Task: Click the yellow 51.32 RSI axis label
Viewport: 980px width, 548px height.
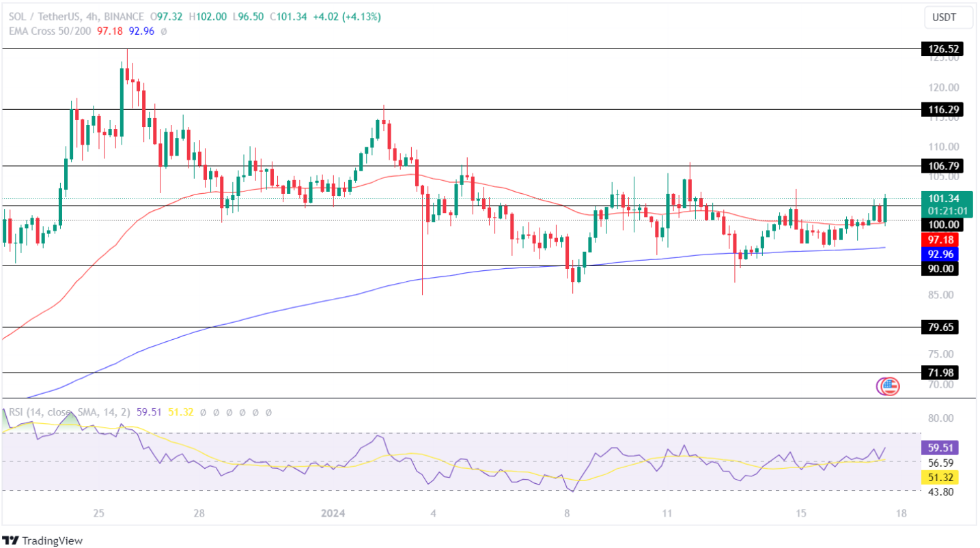Action: coord(940,476)
